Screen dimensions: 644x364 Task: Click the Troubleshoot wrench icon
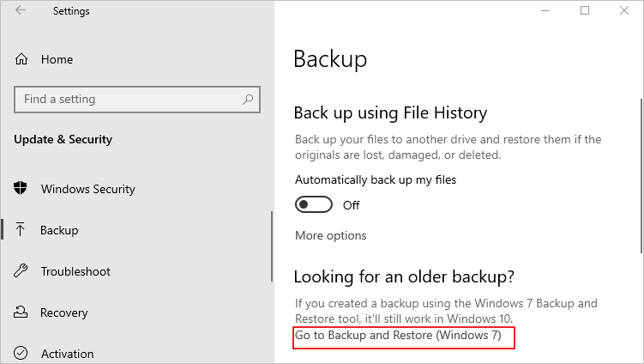21,271
